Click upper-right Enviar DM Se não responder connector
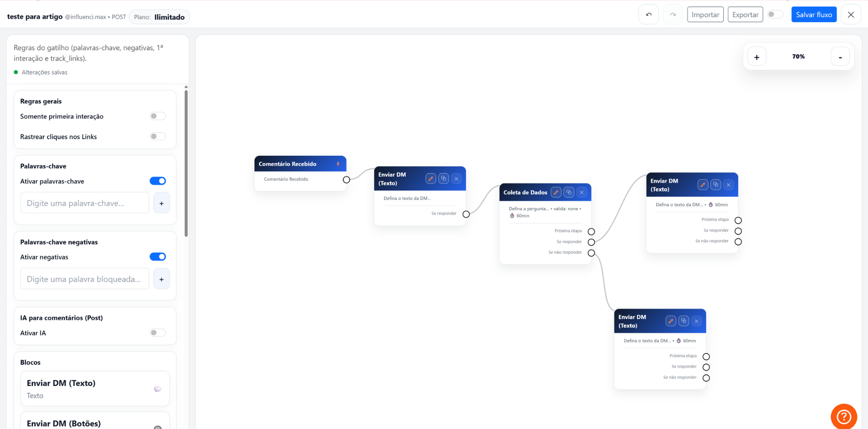The height and width of the screenshot is (429, 868). 738,242
